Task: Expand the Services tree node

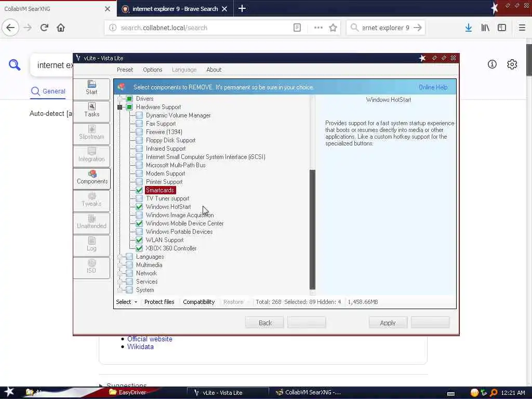Action: tap(120, 282)
